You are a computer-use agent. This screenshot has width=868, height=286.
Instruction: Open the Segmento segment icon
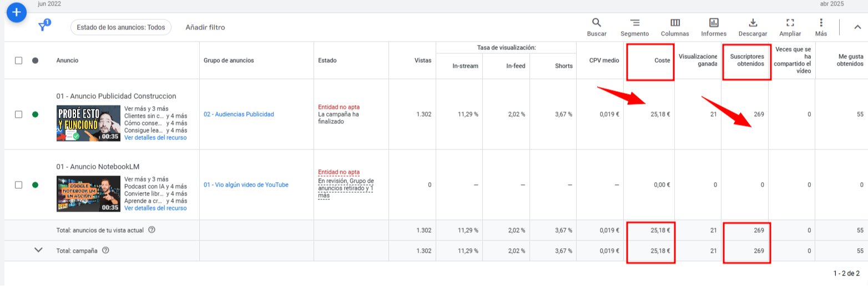point(635,23)
